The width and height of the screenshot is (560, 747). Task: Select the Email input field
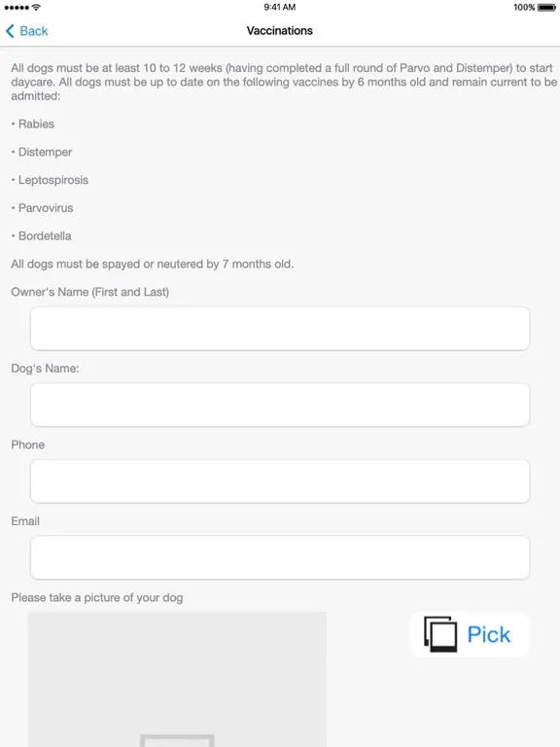coord(280,557)
